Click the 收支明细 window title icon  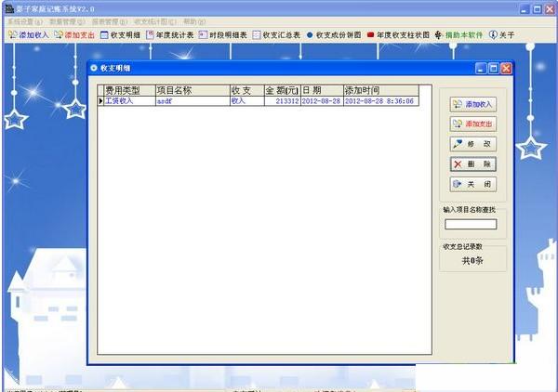coord(94,68)
